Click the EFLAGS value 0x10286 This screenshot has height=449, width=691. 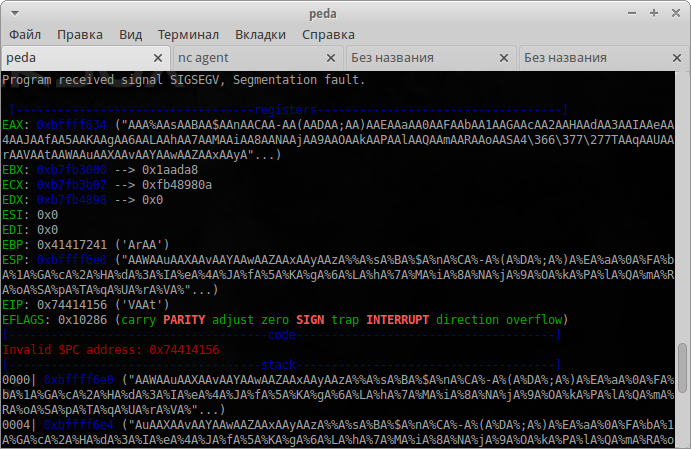point(82,320)
